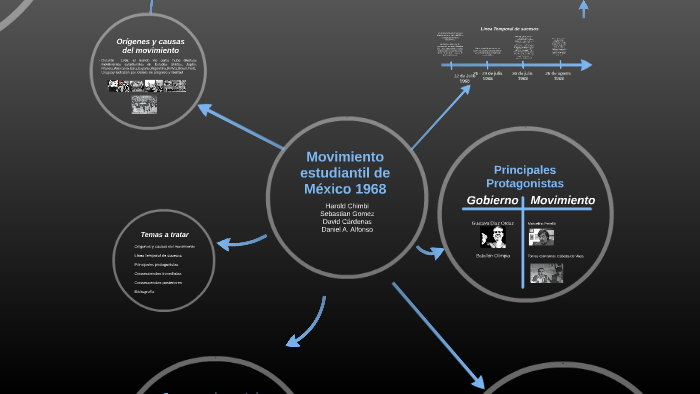Click the "22 de julio 1968" timeline date

coord(465,79)
